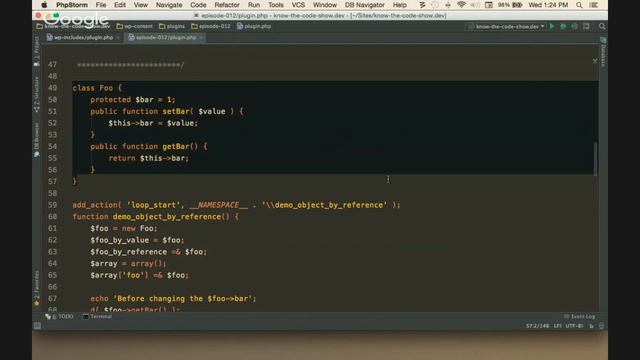Open the DB Browser tool window
Image resolution: width=640 pixels, height=360 pixels.
[36, 140]
